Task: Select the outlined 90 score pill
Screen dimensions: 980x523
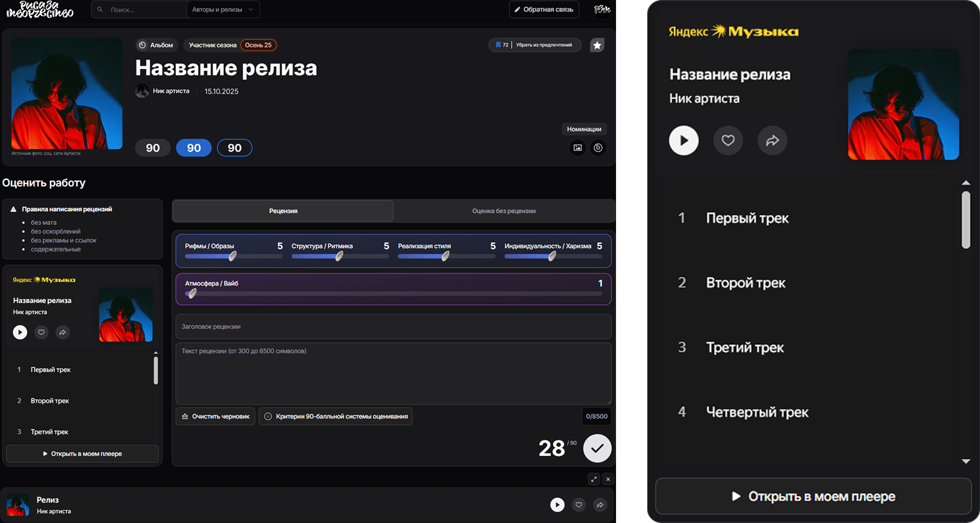Action: (x=234, y=148)
